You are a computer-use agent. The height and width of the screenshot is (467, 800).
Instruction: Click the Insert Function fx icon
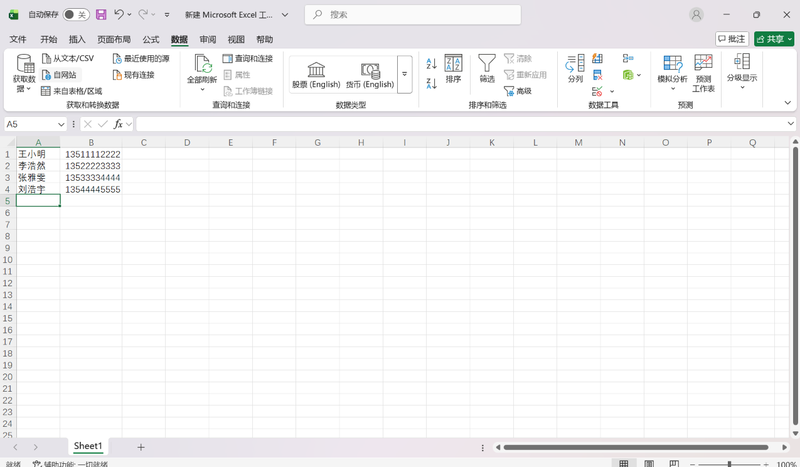click(118, 124)
